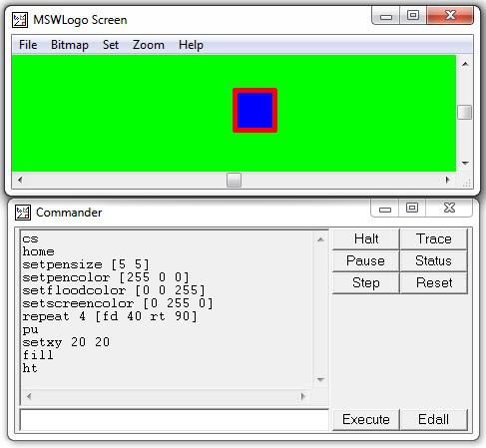Select the 'repeat 4 [fd 40 rt 90]' history line
The height and width of the screenshot is (448, 486).
tap(110, 316)
